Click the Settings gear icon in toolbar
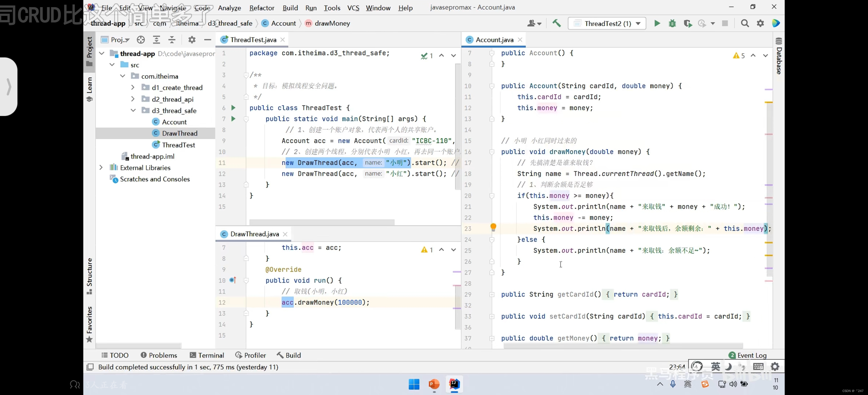 click(x=761, y=23)
